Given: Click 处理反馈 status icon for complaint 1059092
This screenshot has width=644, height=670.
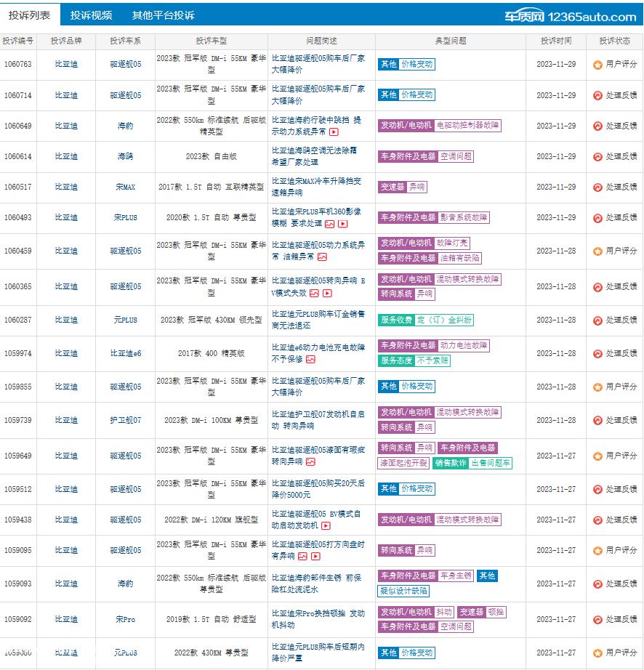Looking at the screenshot, I should click(x=597, y=620).
